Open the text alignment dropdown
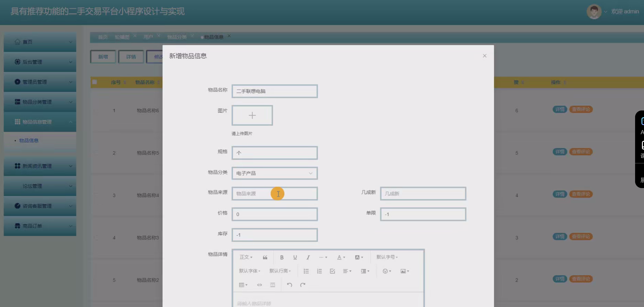 347,271
